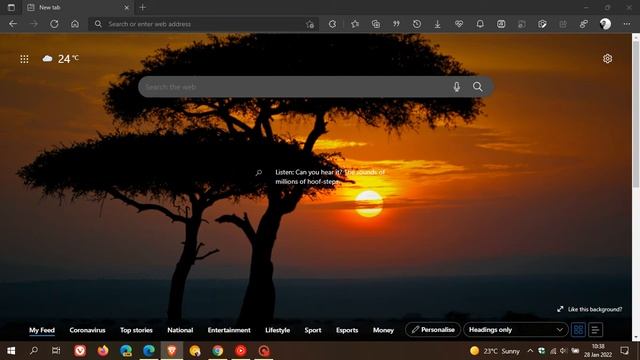Open taskbar Search magnifier
This screenshot has width=640, height=360.
pyautogui.click(x=34, y=351)
